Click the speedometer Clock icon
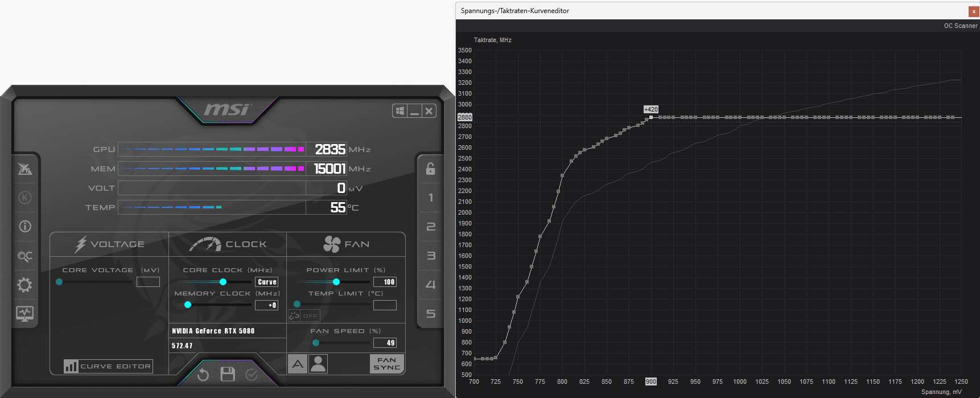The image size is (980, 398). click(x=205, y=244)
